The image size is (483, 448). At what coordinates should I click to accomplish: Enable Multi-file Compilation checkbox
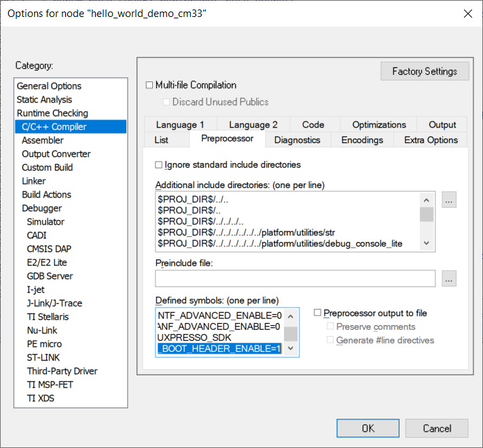click(150, 86)
